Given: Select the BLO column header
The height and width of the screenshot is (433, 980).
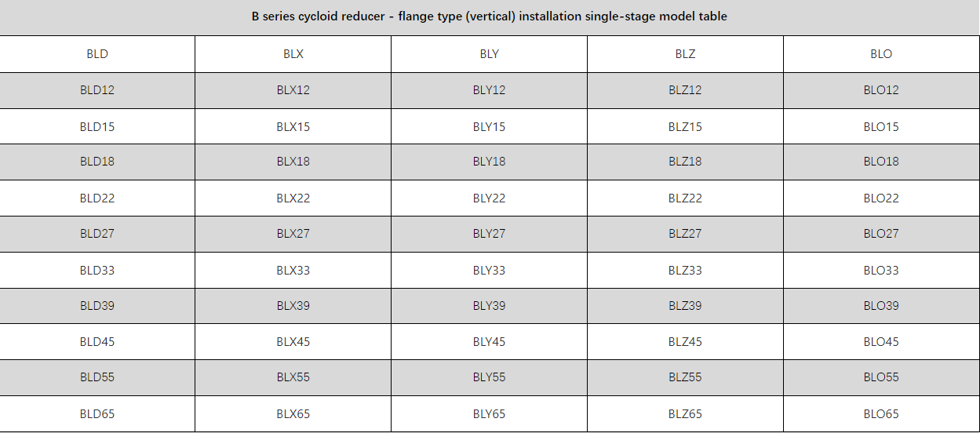Looking at the screenshot, I should (x=881, y=54).
